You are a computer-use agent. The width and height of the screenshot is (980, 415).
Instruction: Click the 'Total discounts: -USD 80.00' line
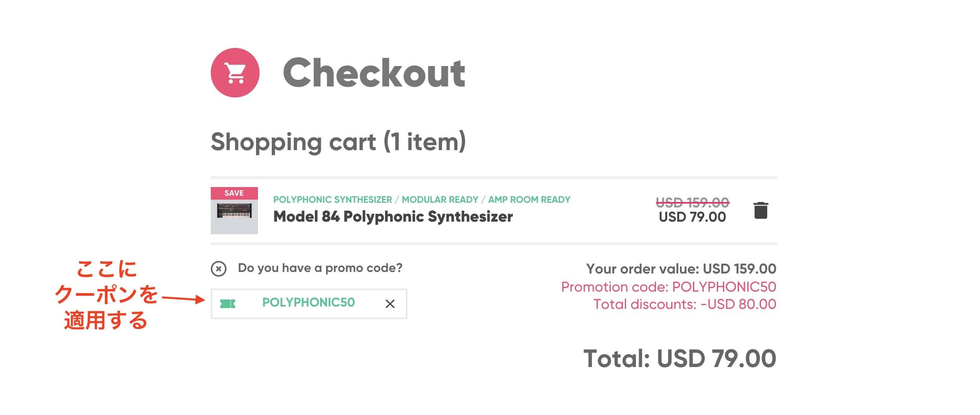(684, 304)
